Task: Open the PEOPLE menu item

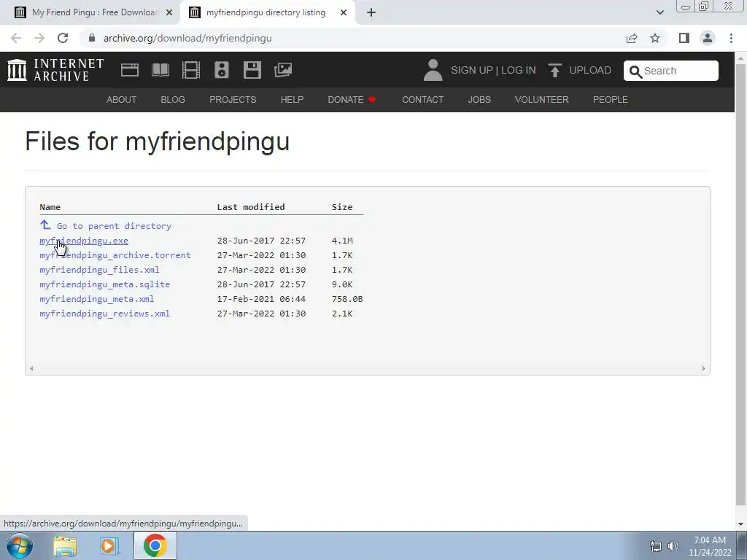Action: (611, 100)
